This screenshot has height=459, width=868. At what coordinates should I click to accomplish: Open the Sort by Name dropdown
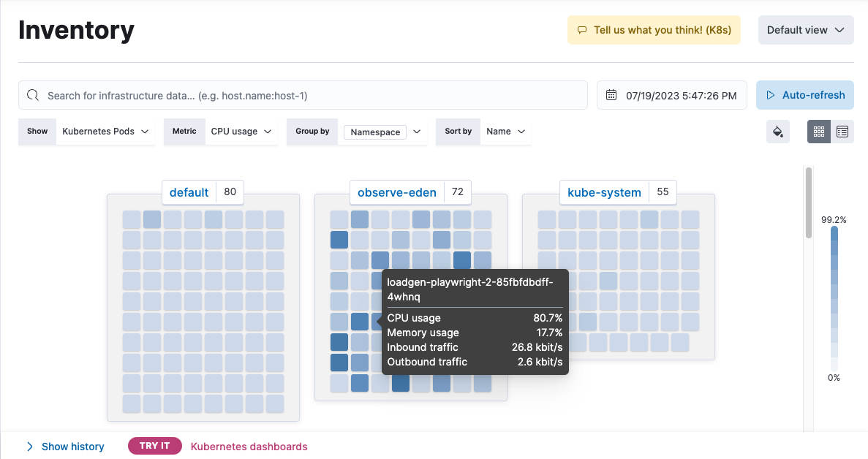(x=504, y=132)
